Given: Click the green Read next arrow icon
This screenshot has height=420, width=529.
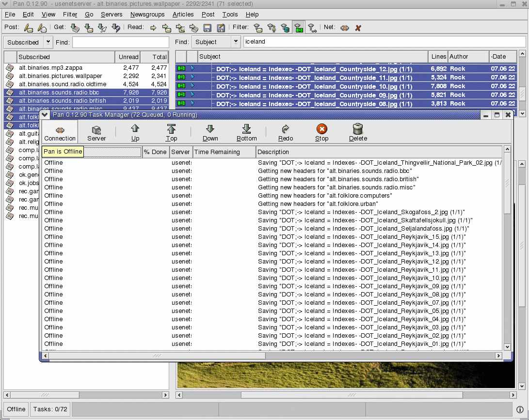Looking at the screenshot, I should click(x=153, y=28).
